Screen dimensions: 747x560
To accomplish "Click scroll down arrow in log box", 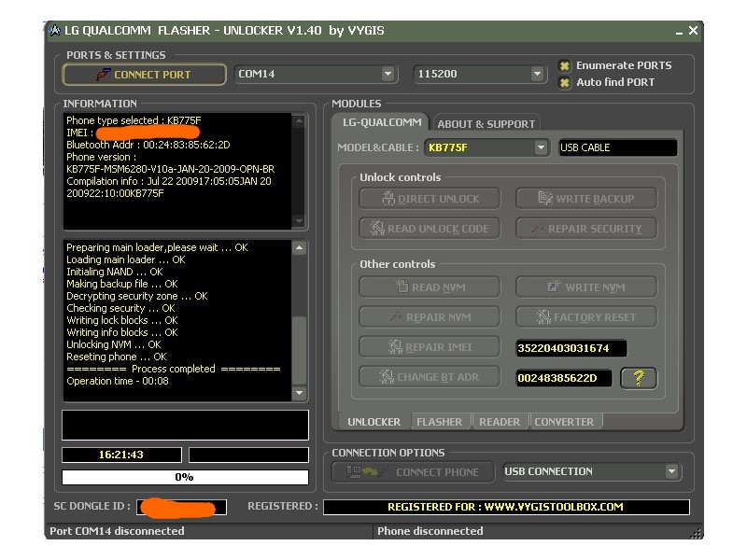I will pos(299,393).
